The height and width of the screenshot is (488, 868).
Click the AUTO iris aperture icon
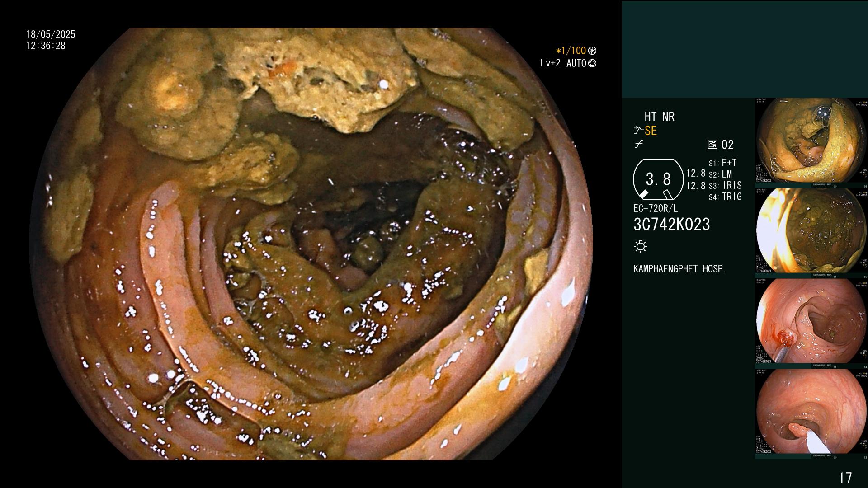(x=592, y=63)
